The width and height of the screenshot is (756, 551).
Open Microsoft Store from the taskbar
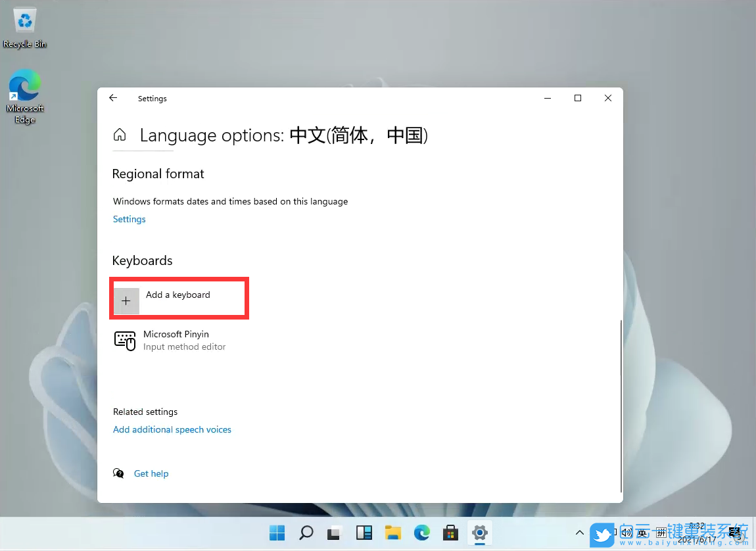(x=450, y=533)
